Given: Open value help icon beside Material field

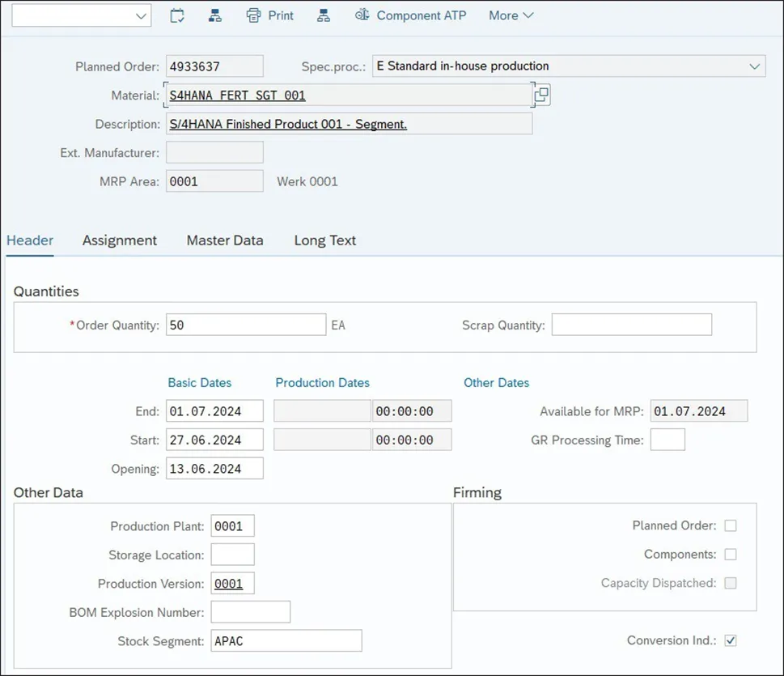Looking at the screenshot, I should point(542,95).
